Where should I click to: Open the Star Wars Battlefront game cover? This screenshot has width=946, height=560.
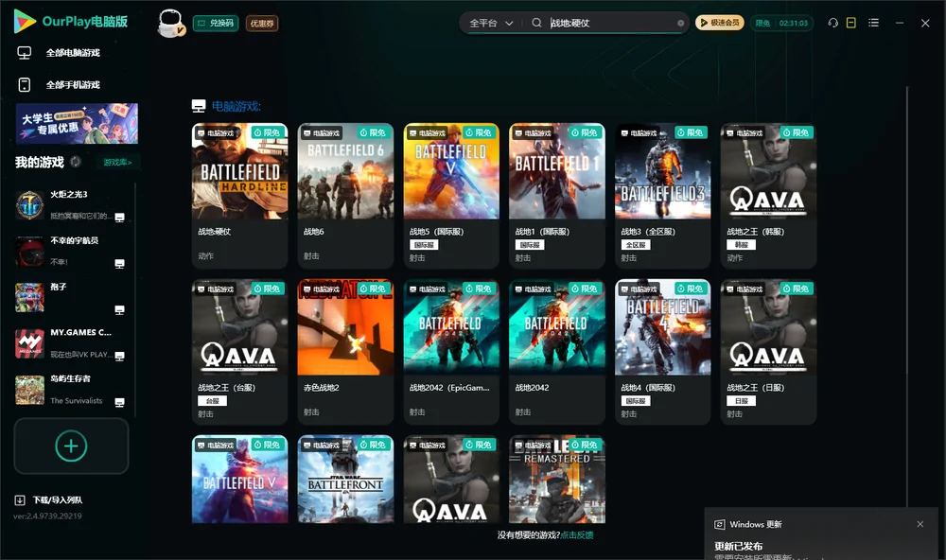345,480
